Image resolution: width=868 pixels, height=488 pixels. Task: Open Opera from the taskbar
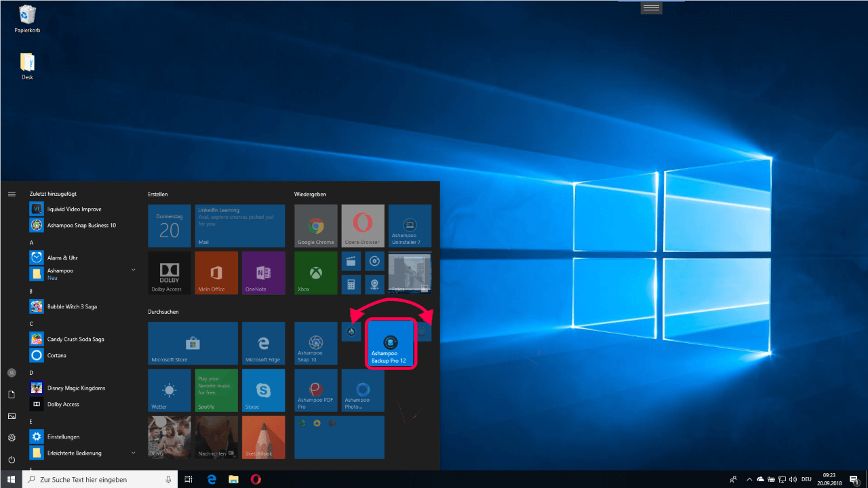pos(256,479)
